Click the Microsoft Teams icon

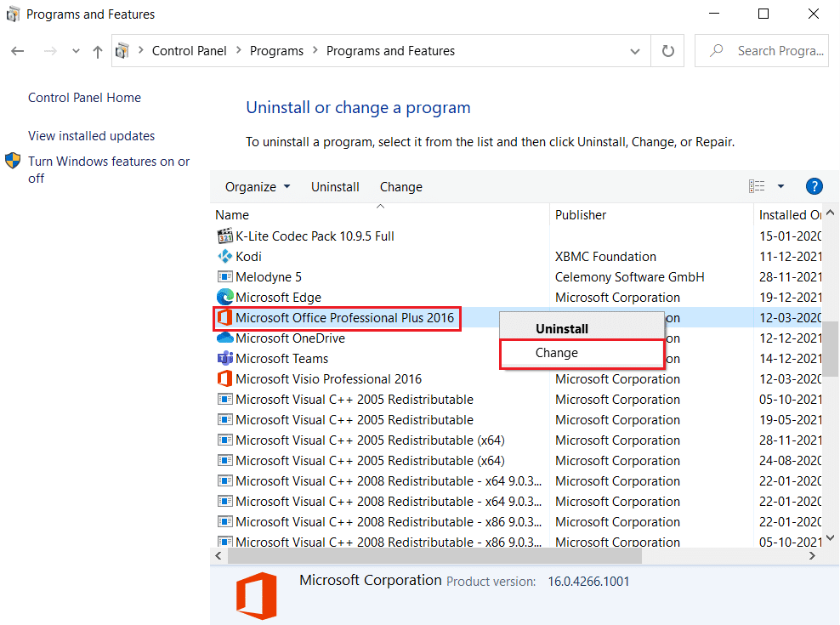coord(225,359)
